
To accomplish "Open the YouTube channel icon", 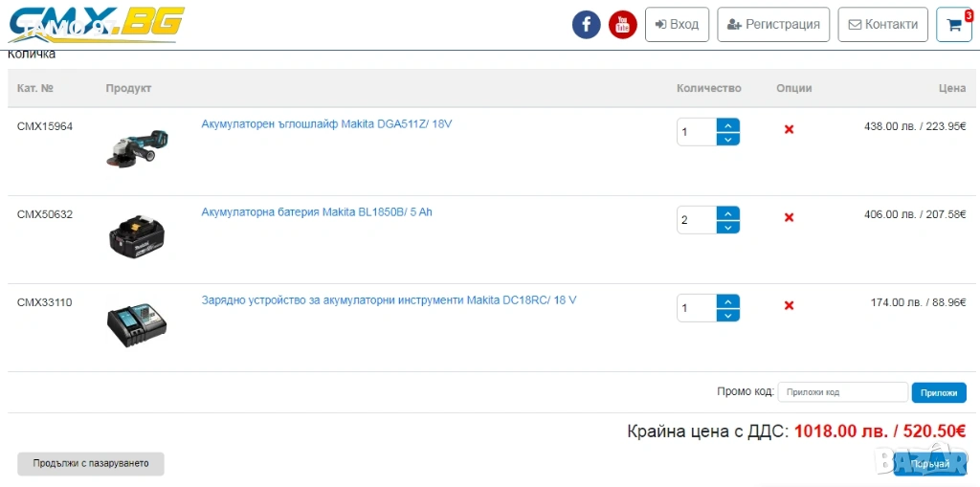I will (622, 24).
